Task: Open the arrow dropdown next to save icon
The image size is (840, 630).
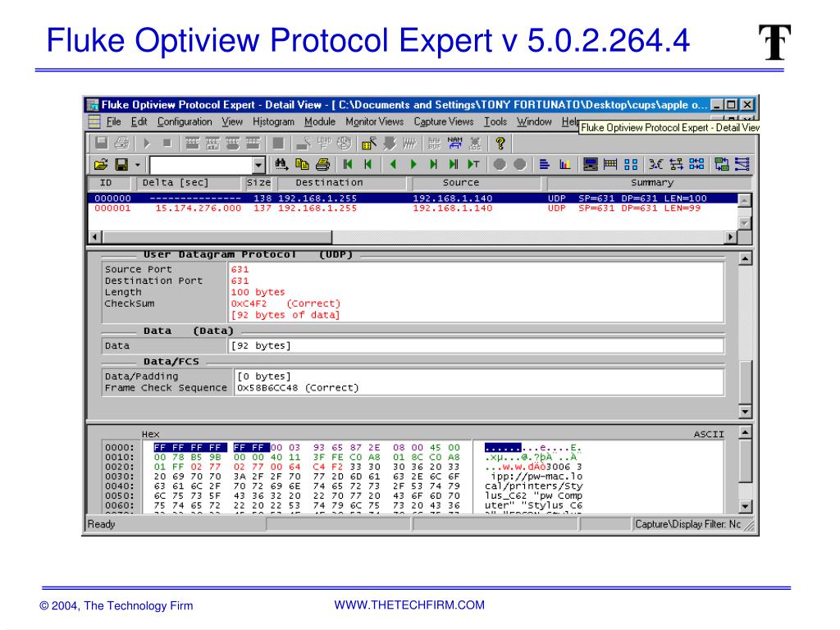Action: 137,164
